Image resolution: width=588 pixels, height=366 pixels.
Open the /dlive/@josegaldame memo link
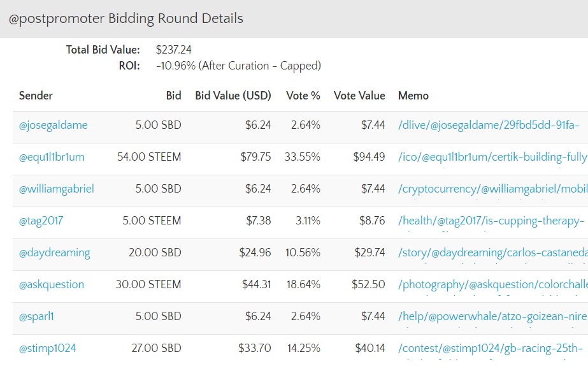tap(489, 125)
